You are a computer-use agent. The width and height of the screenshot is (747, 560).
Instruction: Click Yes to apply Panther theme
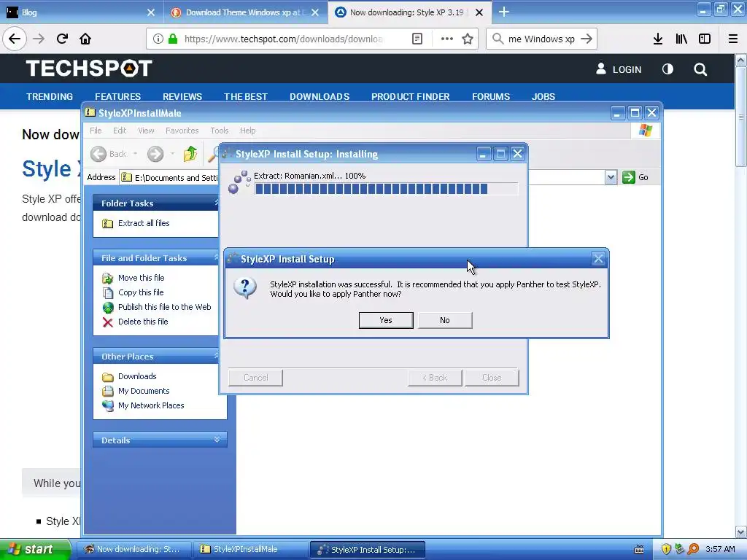coord(386,321)
